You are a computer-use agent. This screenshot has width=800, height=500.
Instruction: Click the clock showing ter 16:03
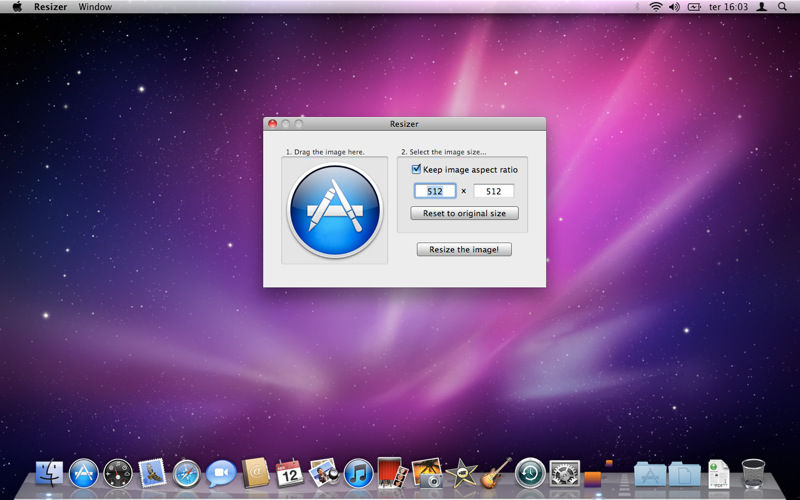[x=728, y=7]
